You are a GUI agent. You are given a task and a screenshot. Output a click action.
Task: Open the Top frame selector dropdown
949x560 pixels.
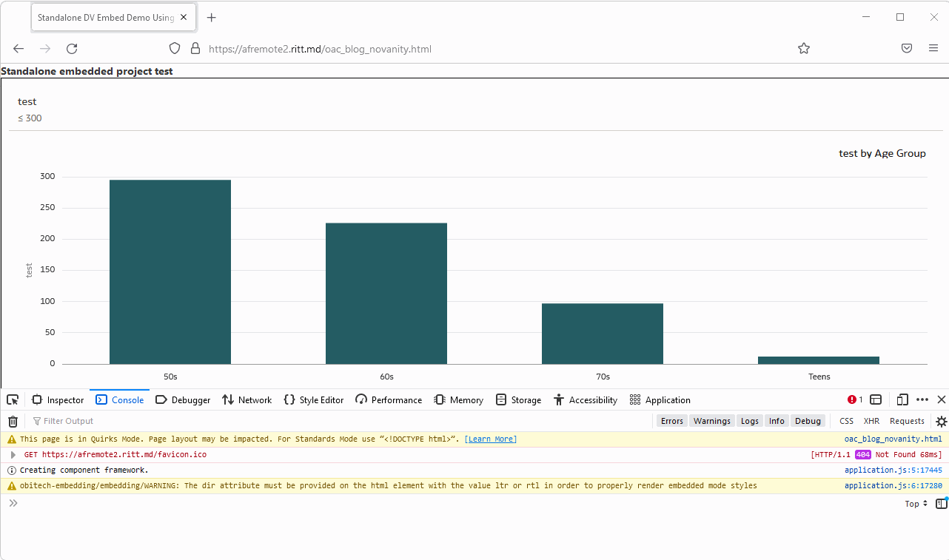(x=915, y=503)
